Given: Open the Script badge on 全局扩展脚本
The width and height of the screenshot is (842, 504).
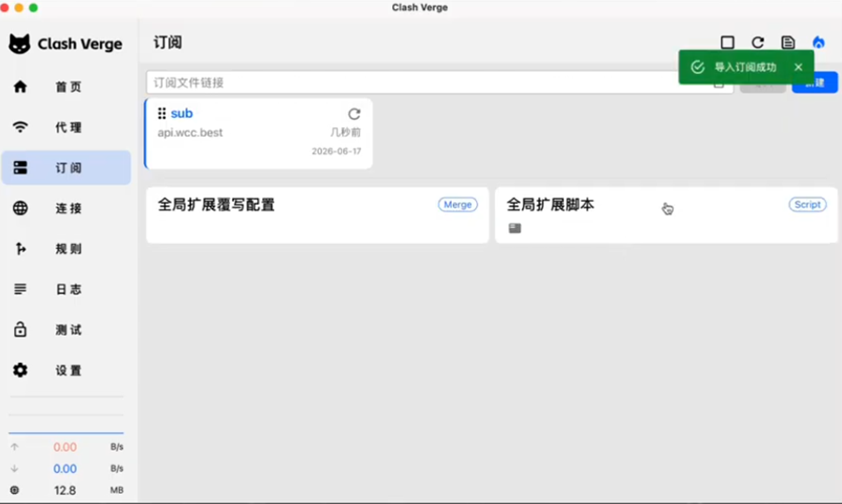Looking at the screenshot, I should [x=807, y=205].
